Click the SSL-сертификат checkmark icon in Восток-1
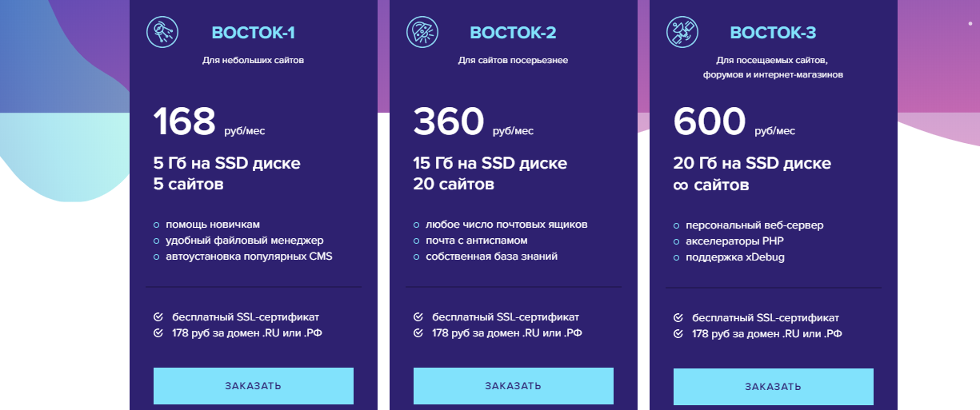 click(x=158, y=317)
